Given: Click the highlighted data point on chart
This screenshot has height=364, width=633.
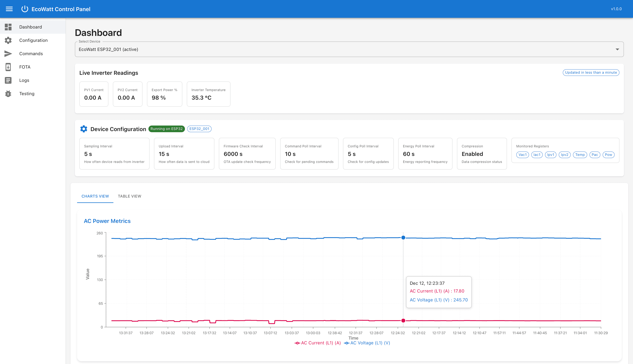Looking at the screenshot, I should coord(403,238).
